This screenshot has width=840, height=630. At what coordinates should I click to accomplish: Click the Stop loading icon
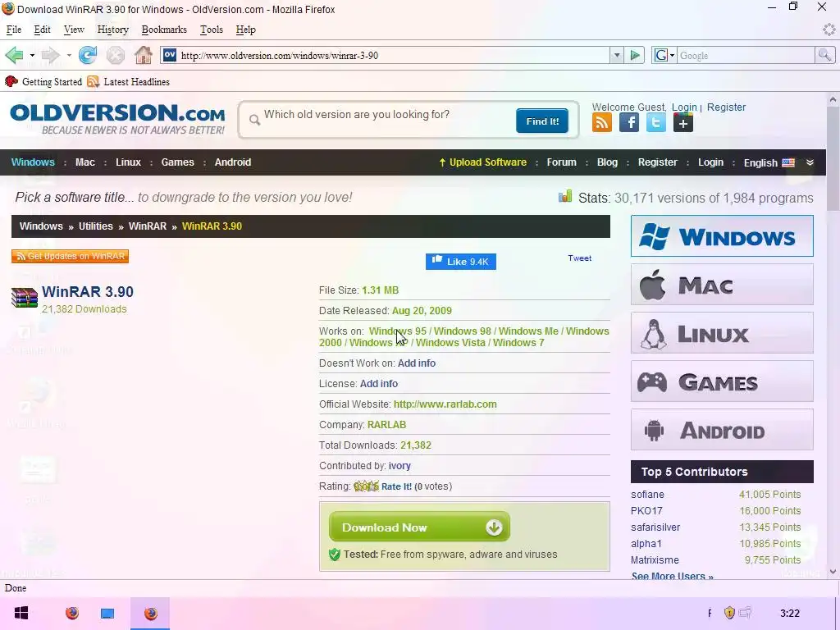[x=115, y=55]
